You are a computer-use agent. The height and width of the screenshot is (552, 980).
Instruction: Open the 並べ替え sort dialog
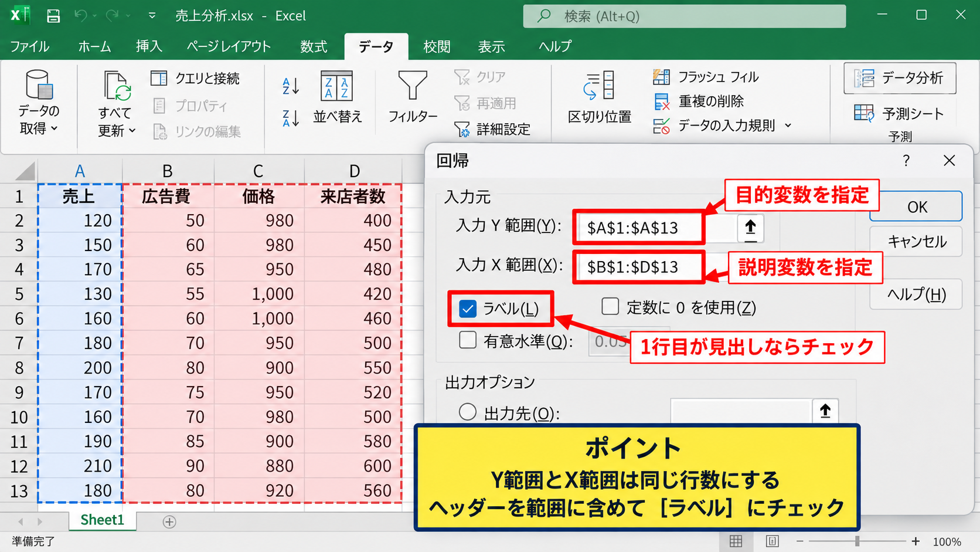point(337,97)
